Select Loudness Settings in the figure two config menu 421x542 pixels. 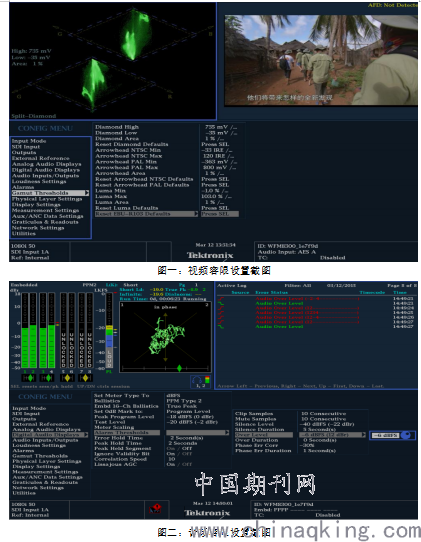point(38,445)
